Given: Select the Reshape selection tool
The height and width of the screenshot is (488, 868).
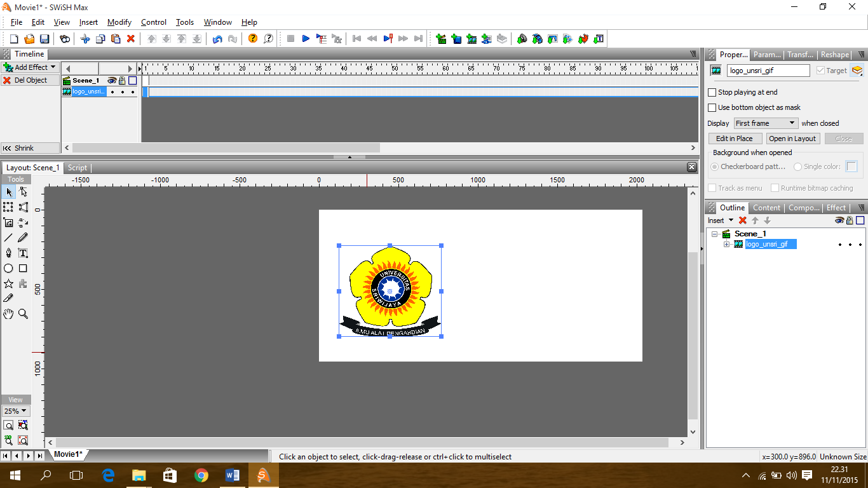Looking at the screenshot, I should point(24,207).
